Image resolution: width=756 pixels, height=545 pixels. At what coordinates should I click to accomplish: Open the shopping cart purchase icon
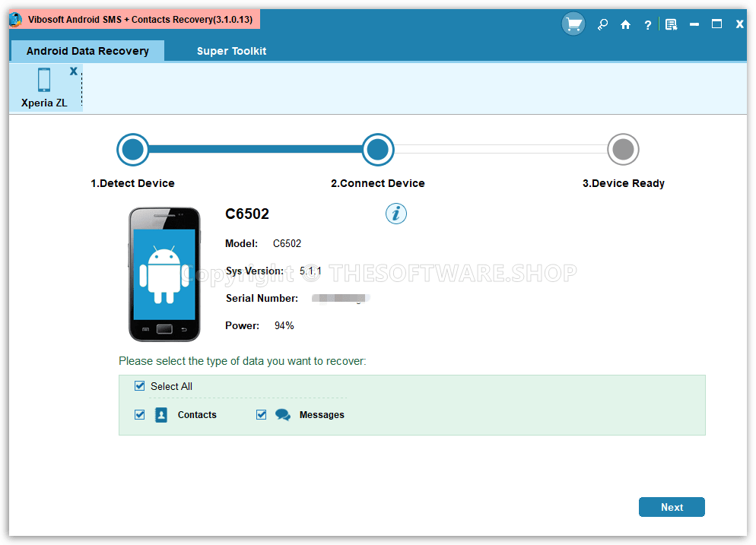coord(573,24)
